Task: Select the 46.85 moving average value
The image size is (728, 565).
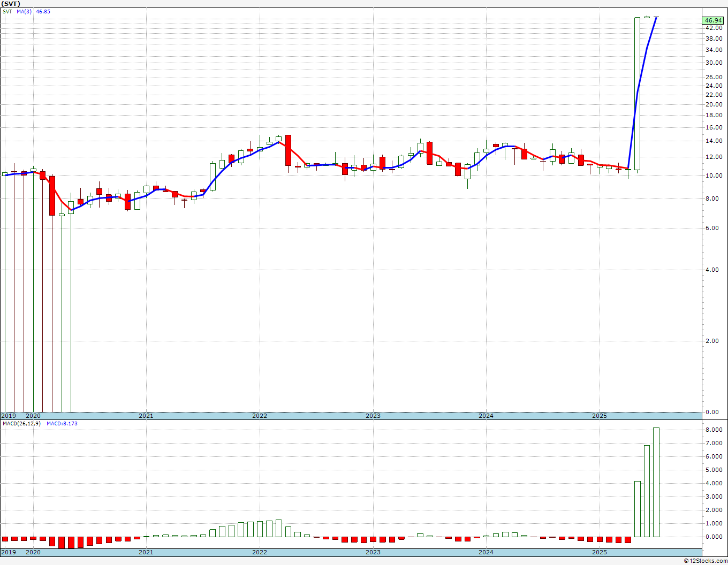Action: click(x=43, y=11)
